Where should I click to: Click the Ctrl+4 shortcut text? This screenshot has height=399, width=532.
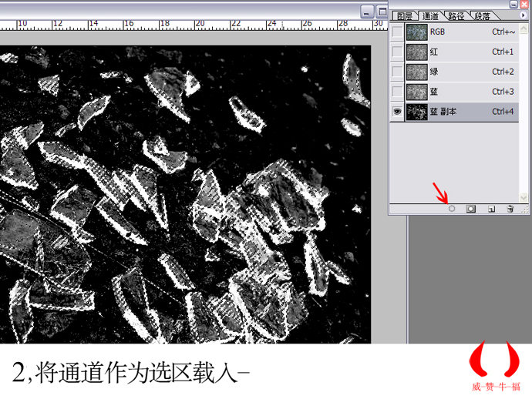pyautogui.click(x=503, y=112)
